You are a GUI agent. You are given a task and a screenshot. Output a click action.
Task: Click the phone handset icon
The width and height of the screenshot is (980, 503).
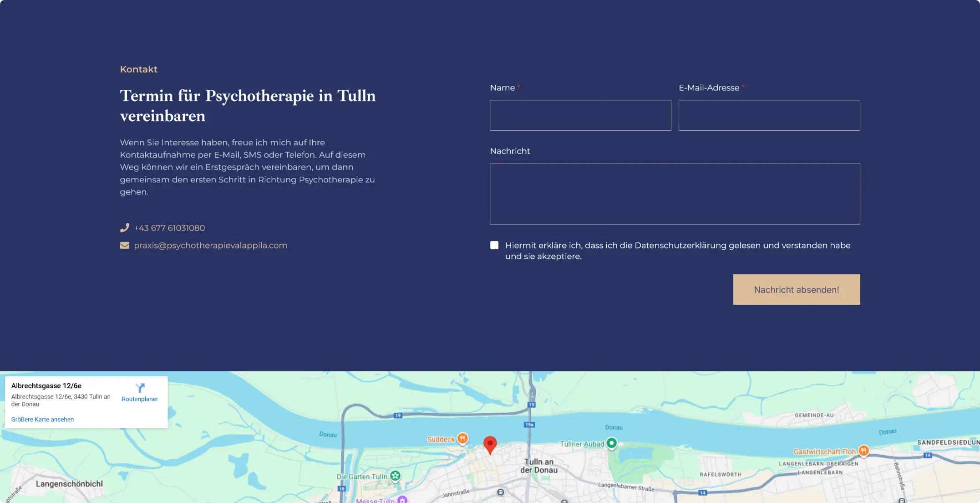(x=124, y=228)
